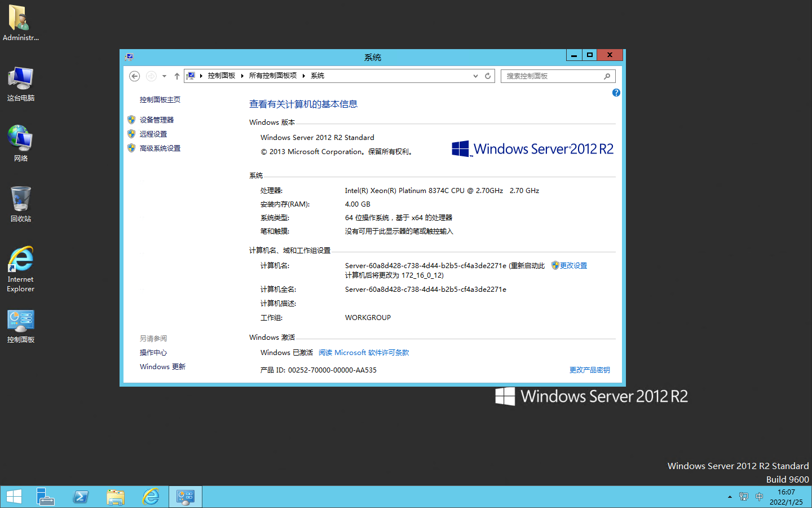Click the 更改产品密钥 link

click(590, 370)
